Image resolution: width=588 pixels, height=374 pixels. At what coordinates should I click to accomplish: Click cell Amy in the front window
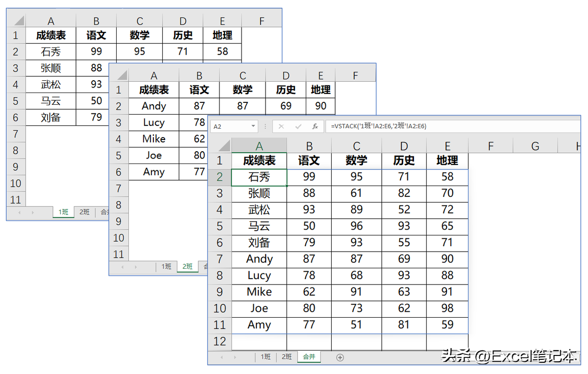coord(259,325)
